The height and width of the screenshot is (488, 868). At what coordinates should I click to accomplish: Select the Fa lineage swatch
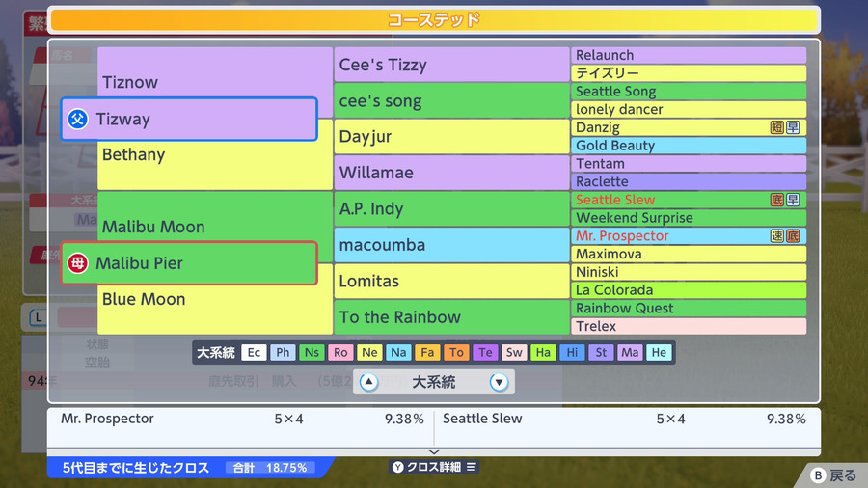point(427,352)
